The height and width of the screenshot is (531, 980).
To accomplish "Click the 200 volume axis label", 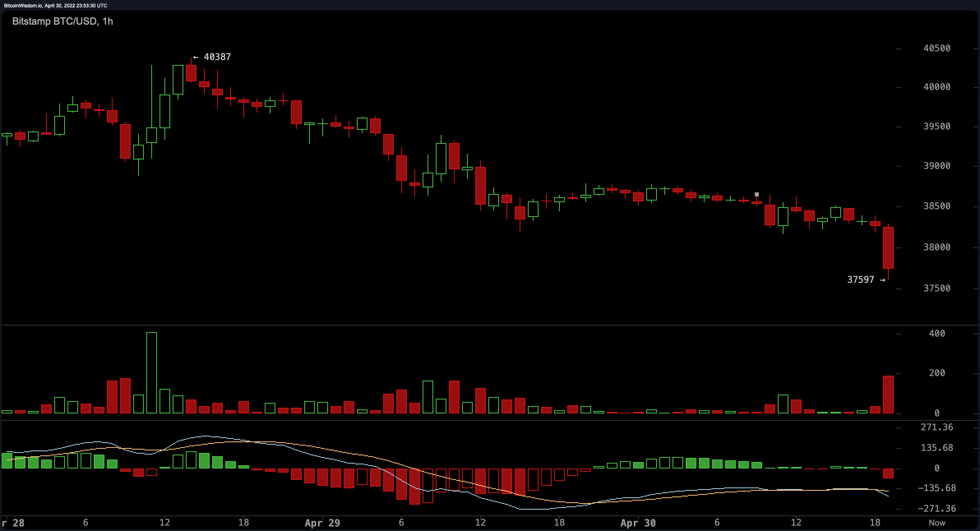I will [x=937, y=373].
